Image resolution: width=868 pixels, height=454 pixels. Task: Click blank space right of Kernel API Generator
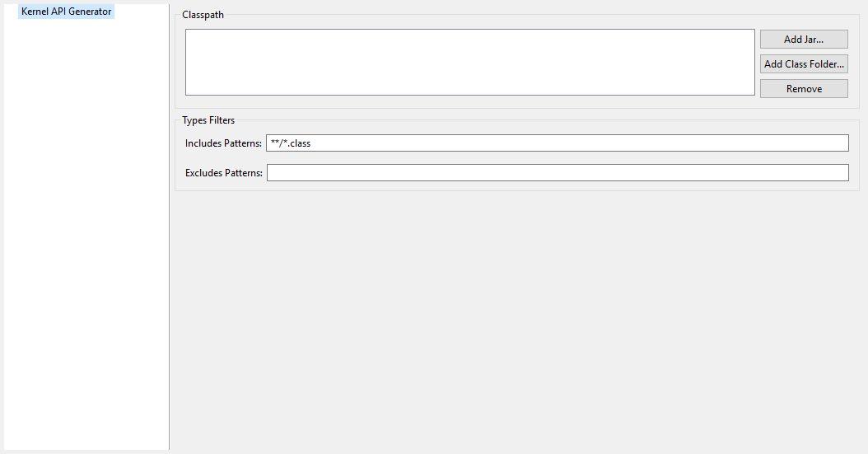point(140,12)
